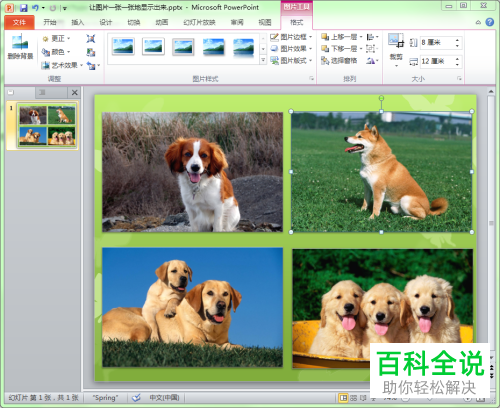Switch to Slide Sorter view in status bar
500x408 pixels.
354,398
